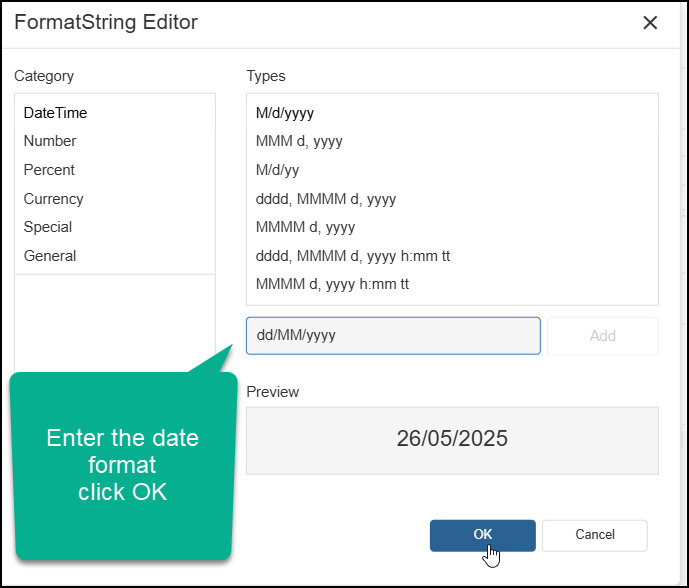Confirm with the OK button
689x588 pixels.
pos(482,535)
